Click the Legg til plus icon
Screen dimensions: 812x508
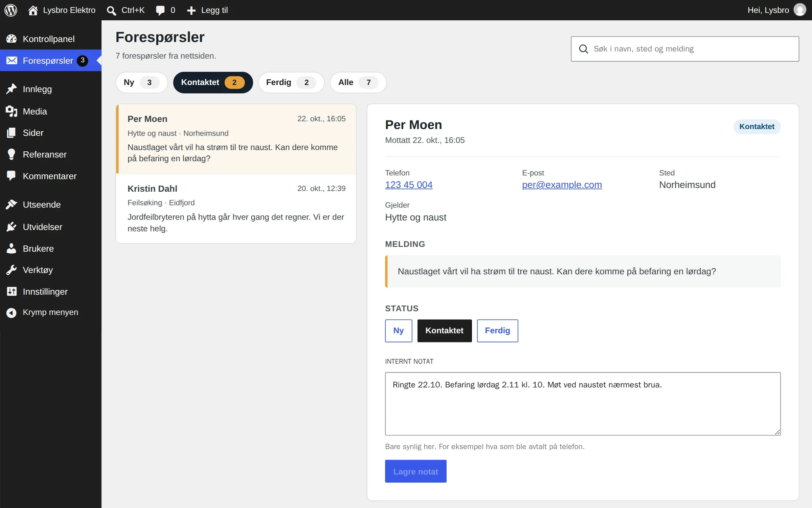(191, 10)
